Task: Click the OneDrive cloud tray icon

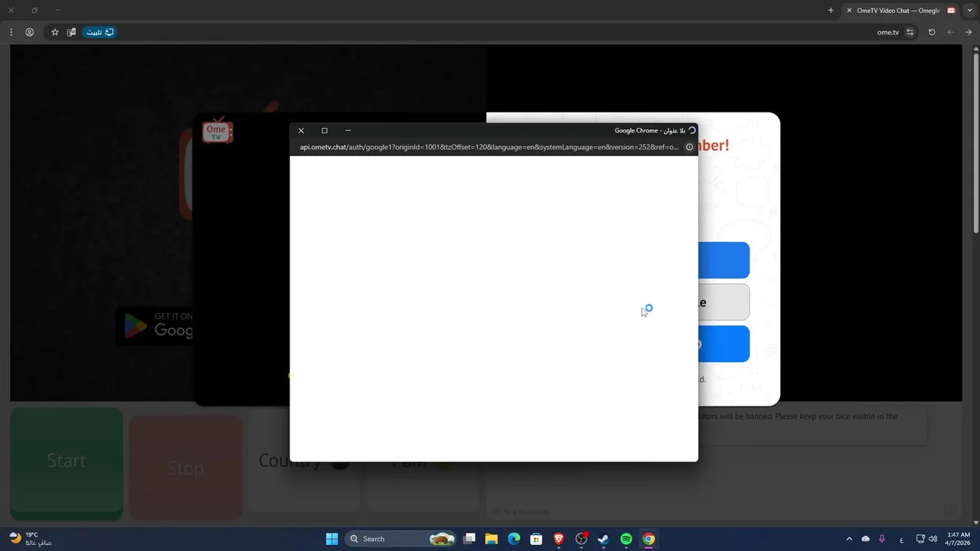Action: [x=866, y=539]
